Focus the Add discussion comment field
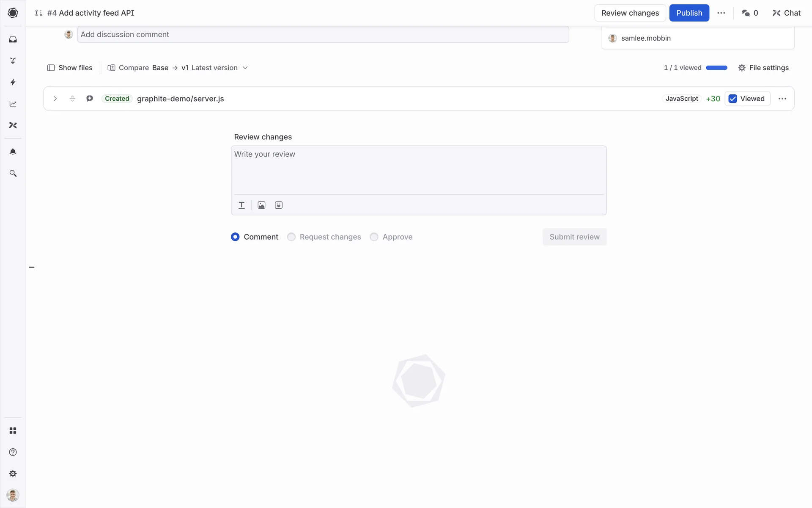The height and width of the screenshot is (508, 812). (323, 35)
